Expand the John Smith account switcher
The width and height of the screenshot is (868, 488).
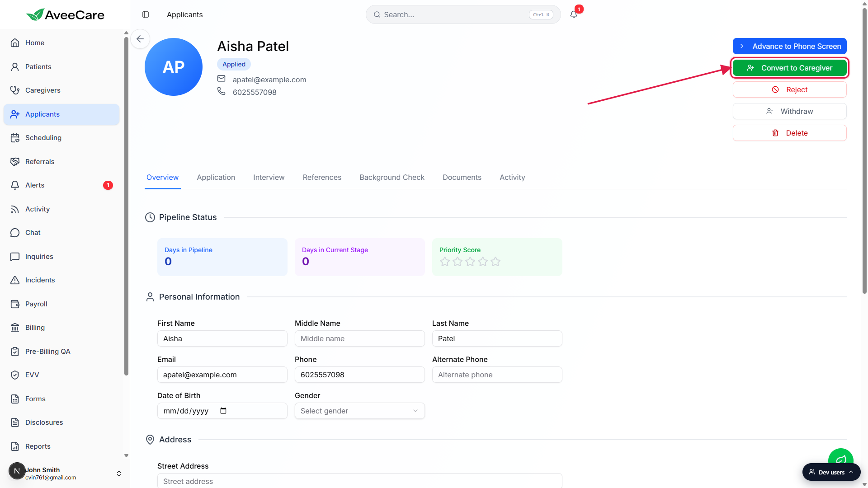click(x=119, y=474)
